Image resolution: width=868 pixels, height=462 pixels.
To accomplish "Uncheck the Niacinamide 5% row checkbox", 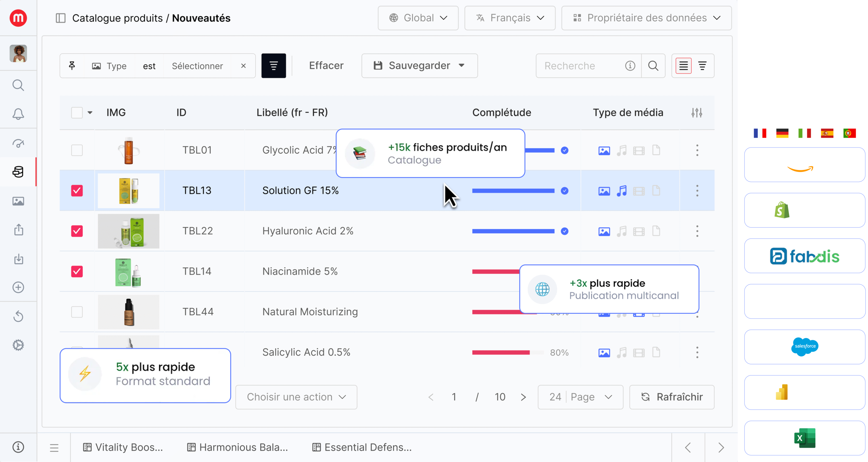I will 77,271.
